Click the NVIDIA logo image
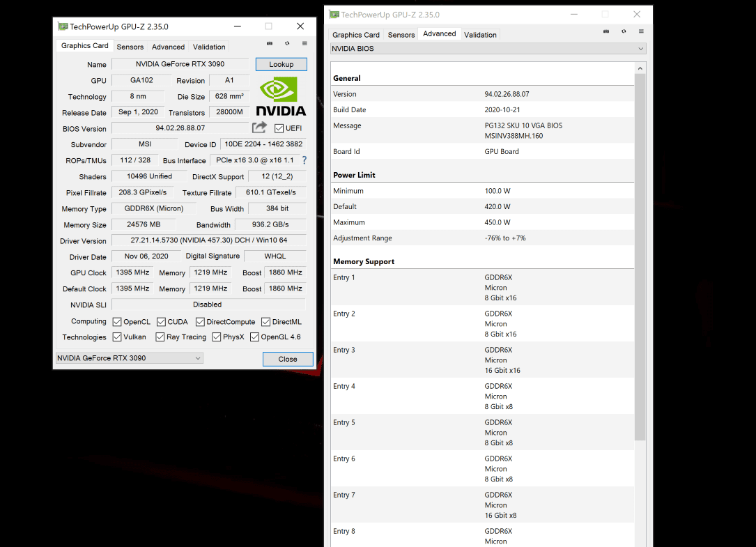This screenshot has height=547, width=756. tap(281, 96)
